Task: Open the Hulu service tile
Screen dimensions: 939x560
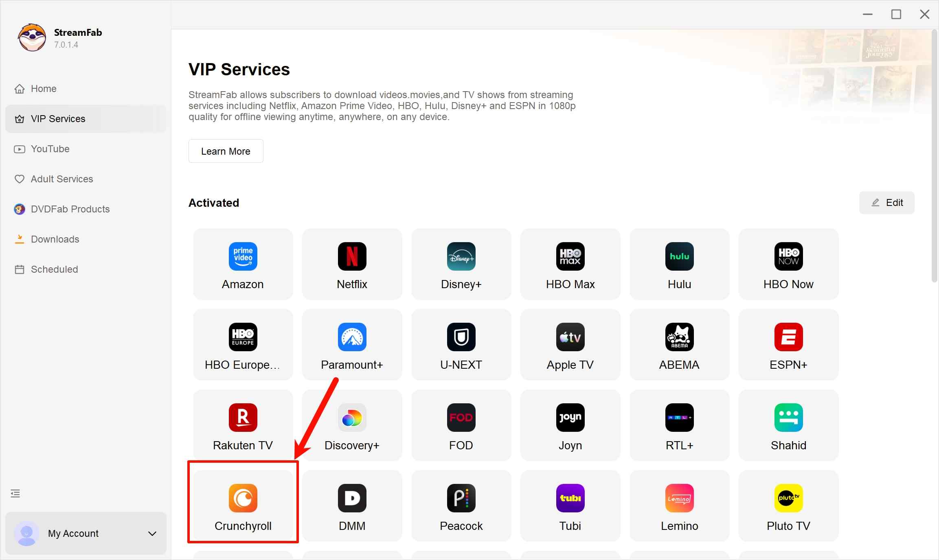Action: (679, 264)
